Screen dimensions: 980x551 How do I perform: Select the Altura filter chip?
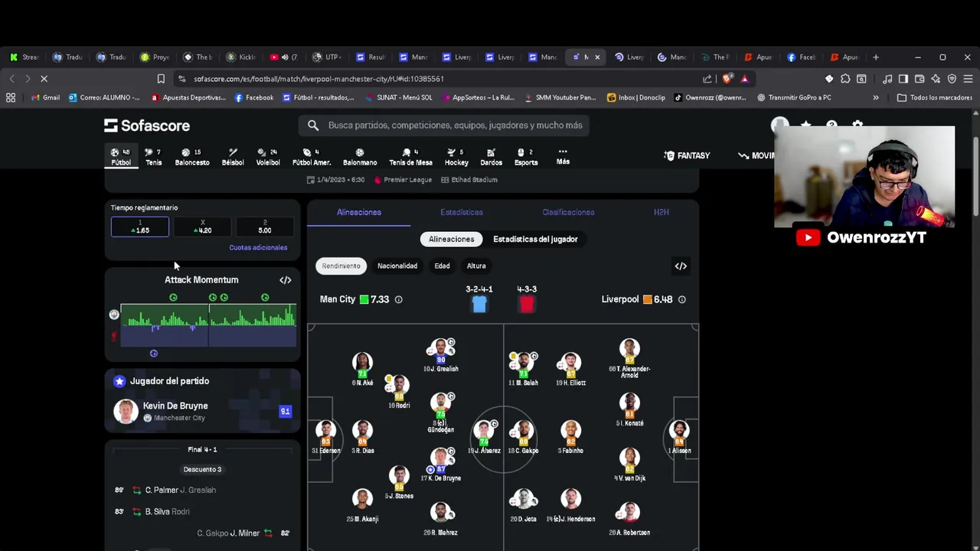coord(476,266)
